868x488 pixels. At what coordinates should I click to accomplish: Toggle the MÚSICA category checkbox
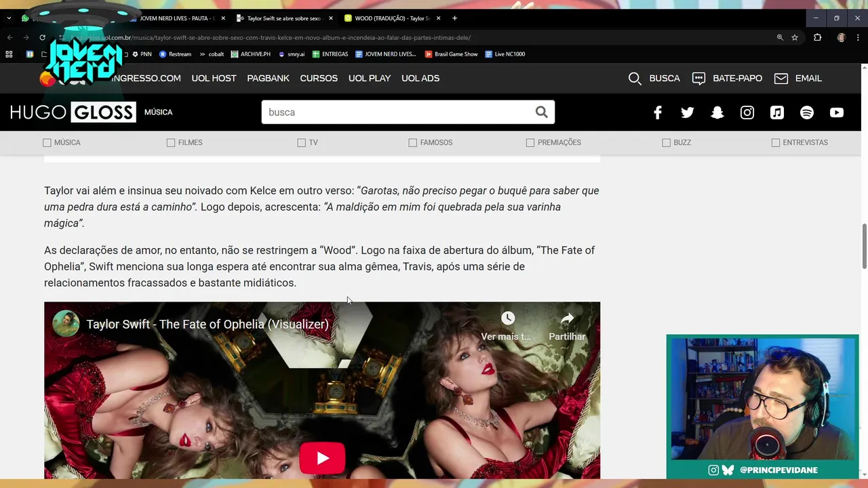click(x=47, y=142)
